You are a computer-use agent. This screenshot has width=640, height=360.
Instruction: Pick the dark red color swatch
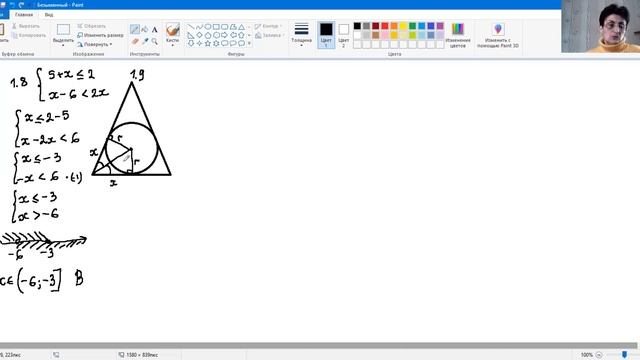point(376,26)
